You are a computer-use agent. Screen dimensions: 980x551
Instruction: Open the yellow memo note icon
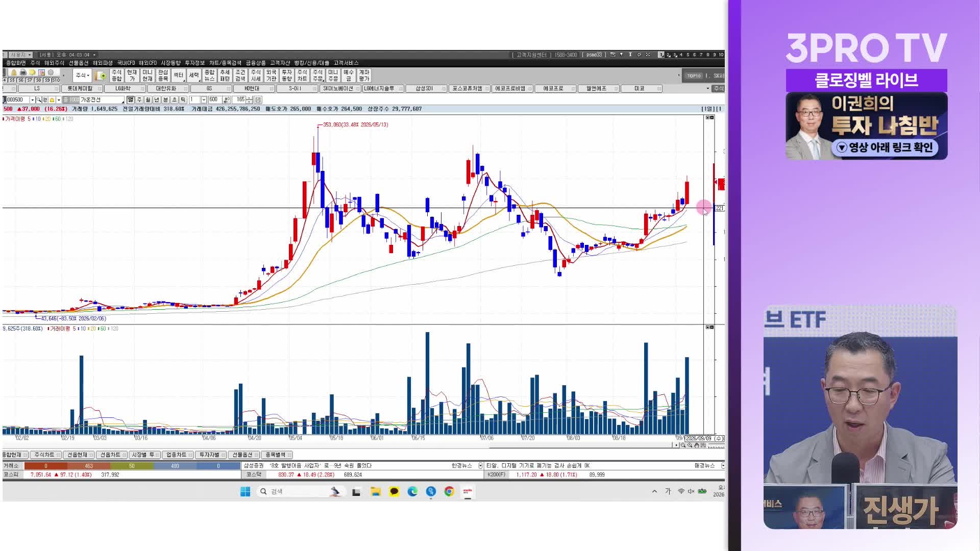[32, 72]
